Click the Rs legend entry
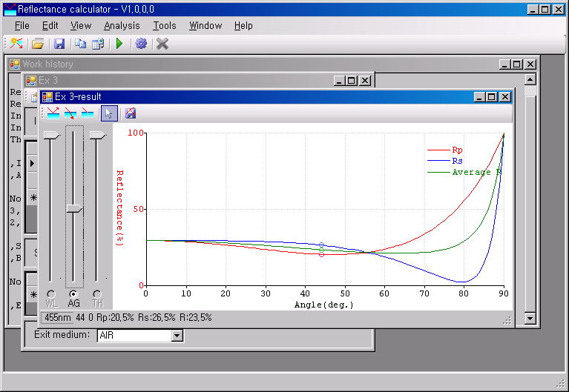 click(445, 161)
